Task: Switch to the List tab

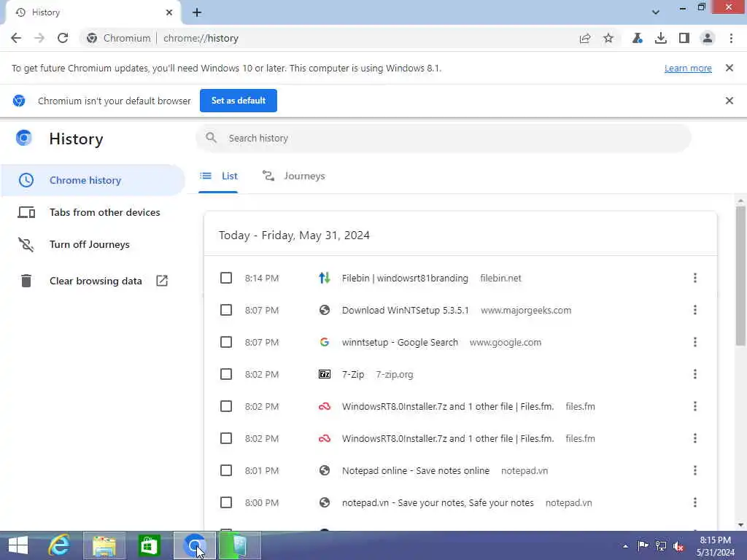Action: [219, 176]
